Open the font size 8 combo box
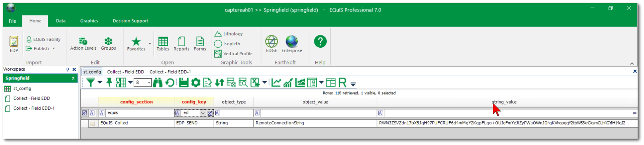644x145 pixels. coord(143,83)
